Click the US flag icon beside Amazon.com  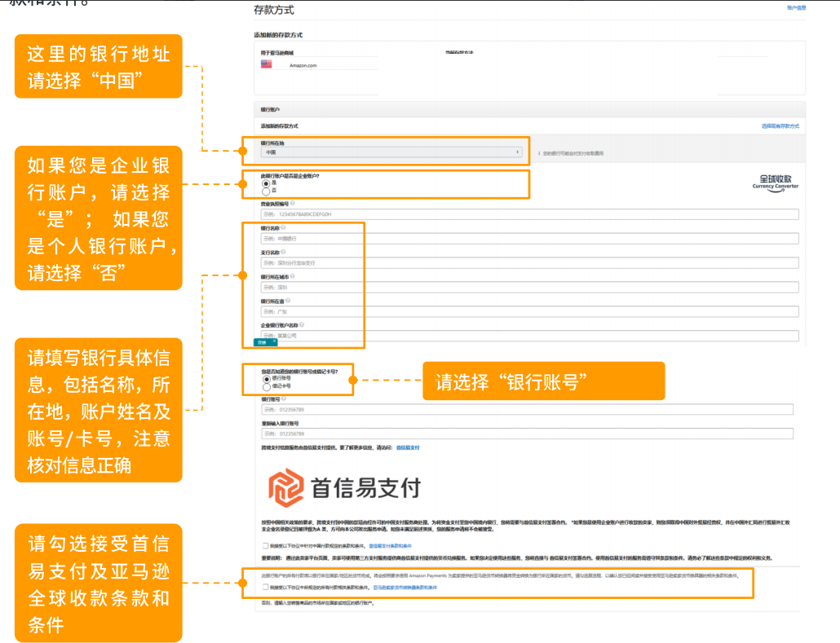click(266, 64)
